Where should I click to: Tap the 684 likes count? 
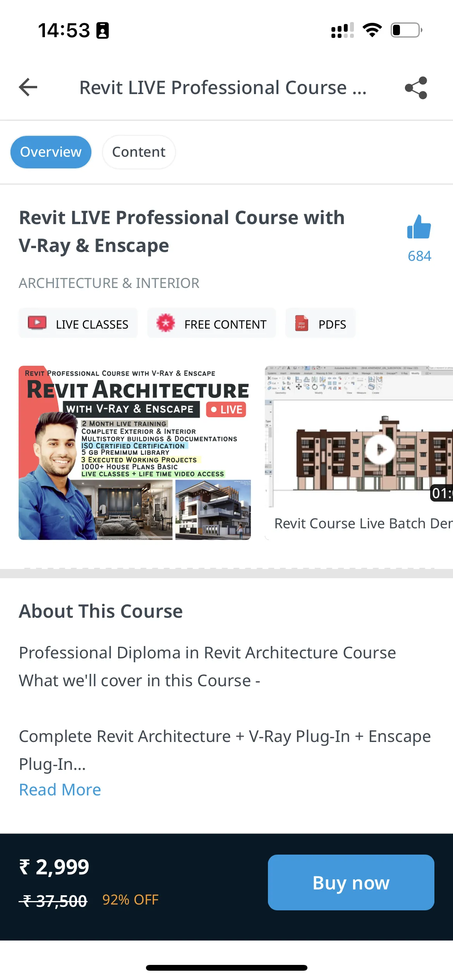(x=419, y=256)
